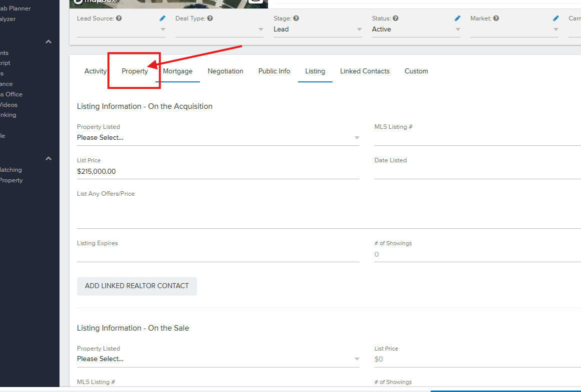The width and height of the screenshot is (581, 392).
Task: Open the Status dropdown showing Active
Action: click(x=416, y=29)
